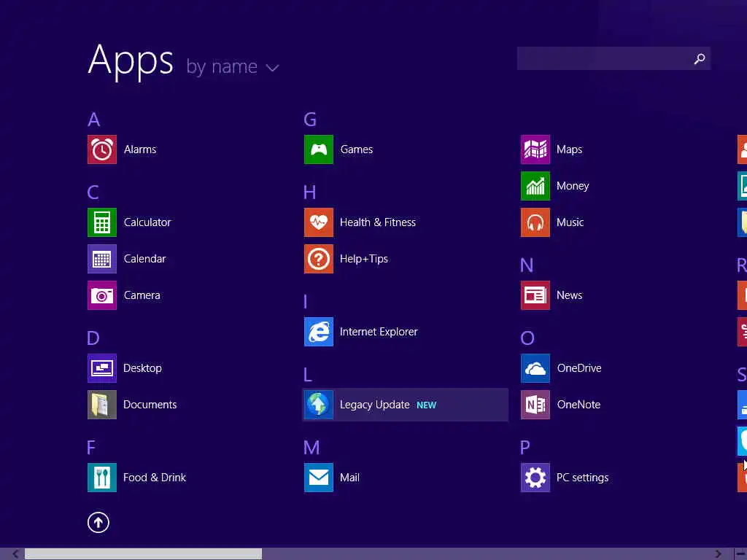Click the 'Desktop' label text
747x560 pixels.
tap(142, 368)
